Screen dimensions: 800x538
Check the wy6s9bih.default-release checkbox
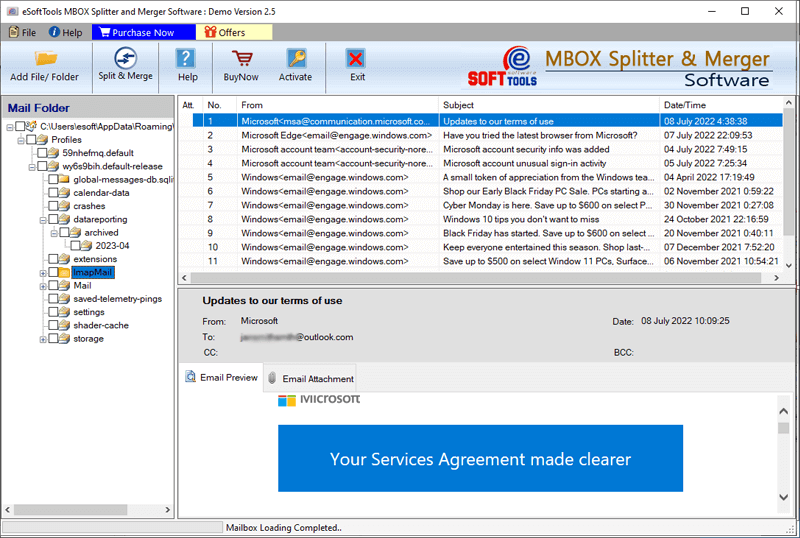(x=42, y=166)
